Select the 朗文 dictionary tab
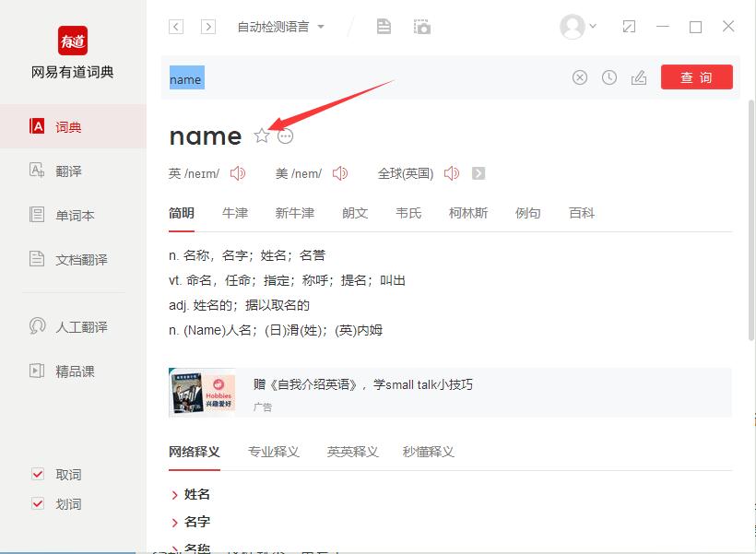The image size is (756, 554). click(x=355, y=213)
